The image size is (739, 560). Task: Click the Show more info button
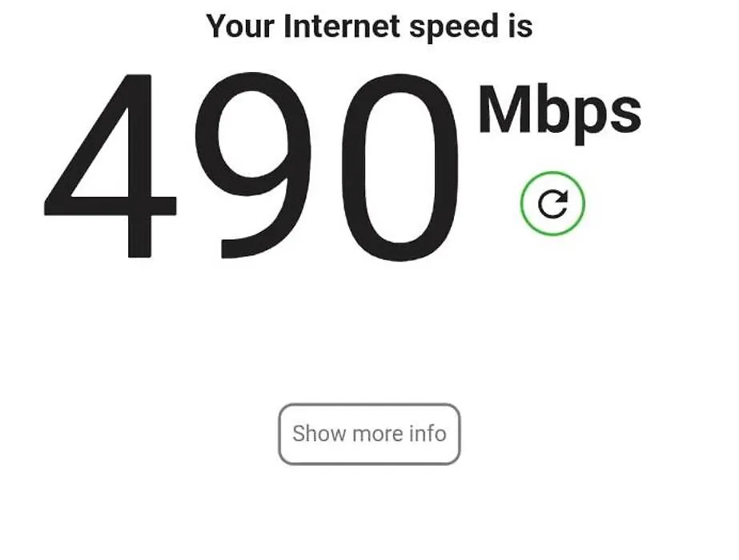point(369,434)
